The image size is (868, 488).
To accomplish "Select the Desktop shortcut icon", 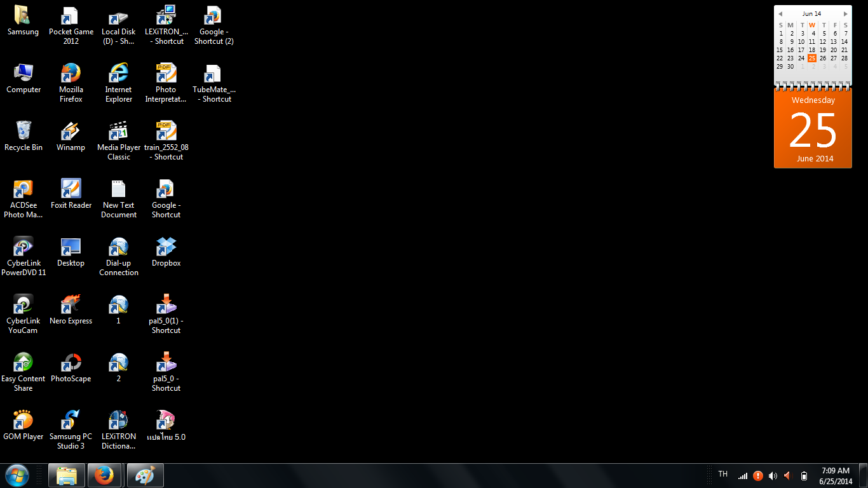I will coord(71,253).
